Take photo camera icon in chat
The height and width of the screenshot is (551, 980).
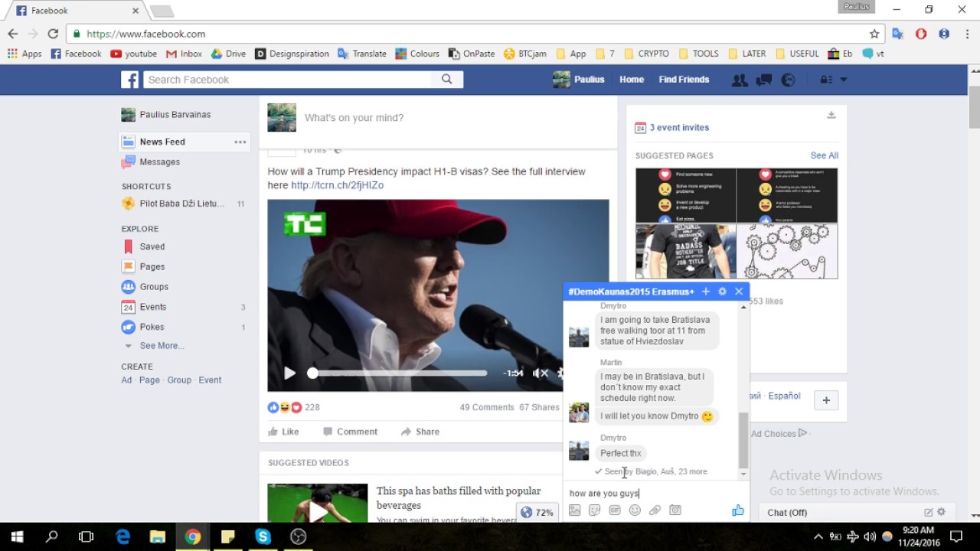675,510
